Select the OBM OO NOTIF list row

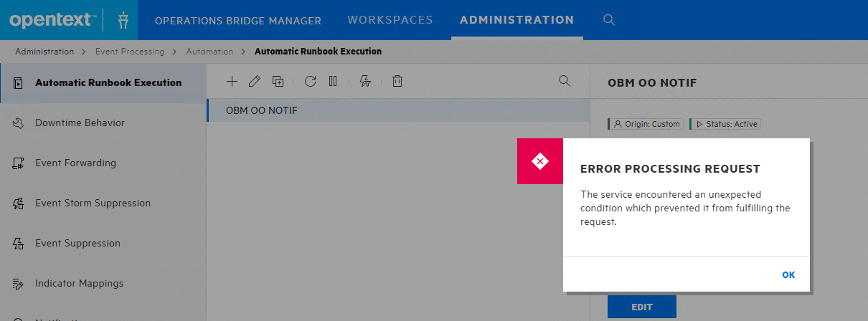(398, 110)
